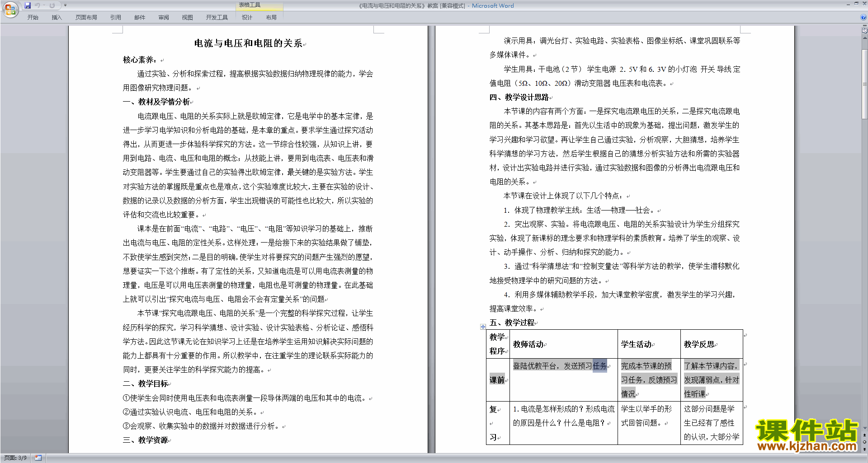Viewport: 868px width, 463px height.
Task: Click the proofing status icon in the status bar
Action: pyautogui.click(x=38, y=458)
